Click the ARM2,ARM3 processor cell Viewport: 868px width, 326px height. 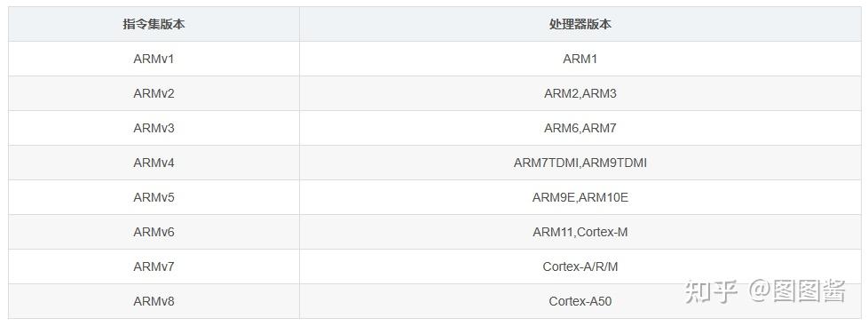580,93
